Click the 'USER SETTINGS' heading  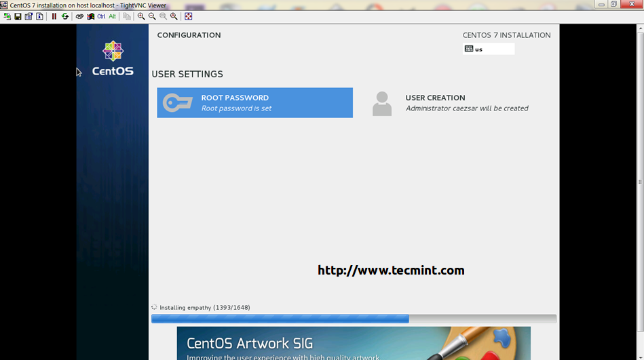pyautogui.click(x=187, y=75)
